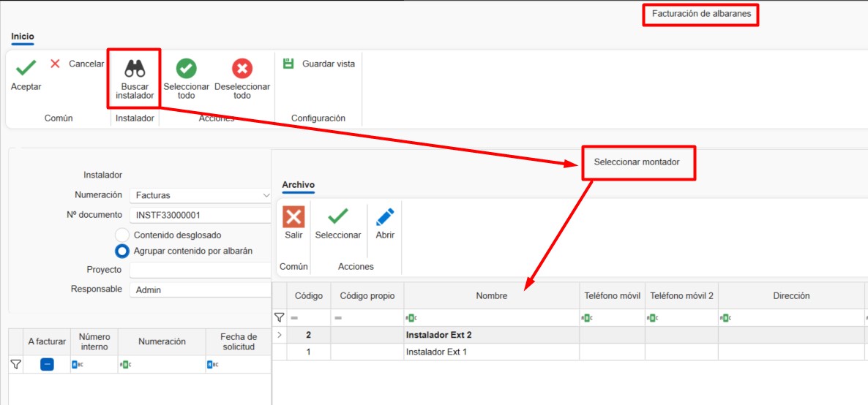The height and width of the screenshot is (405, 868).
Task: Switch to the Inicio ribbon tab
Action: (x=23, y=37)
